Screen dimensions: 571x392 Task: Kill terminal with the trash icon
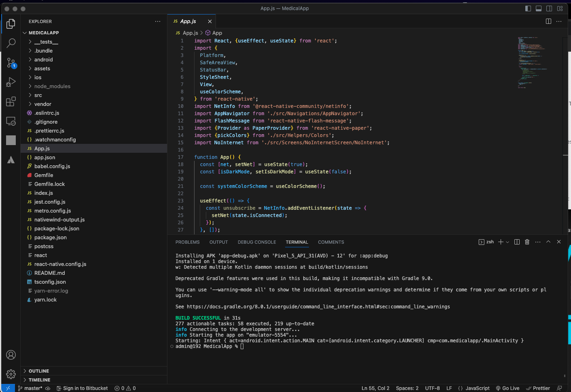click(x=527, y=242)
